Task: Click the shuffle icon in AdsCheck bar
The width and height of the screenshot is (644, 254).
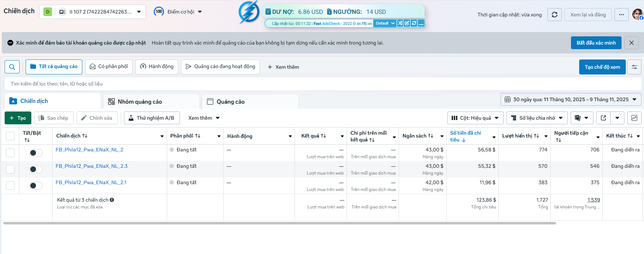Action: (400, 23)
